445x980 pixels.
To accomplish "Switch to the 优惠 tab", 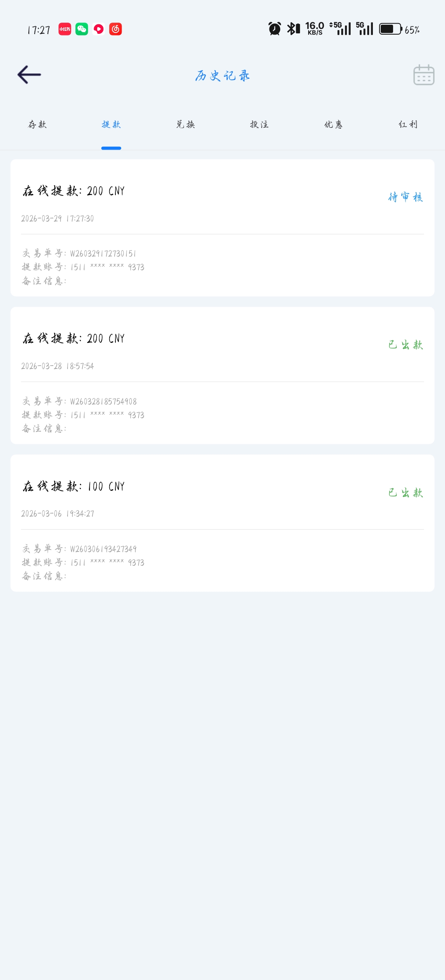I will [x=333, y=124].
